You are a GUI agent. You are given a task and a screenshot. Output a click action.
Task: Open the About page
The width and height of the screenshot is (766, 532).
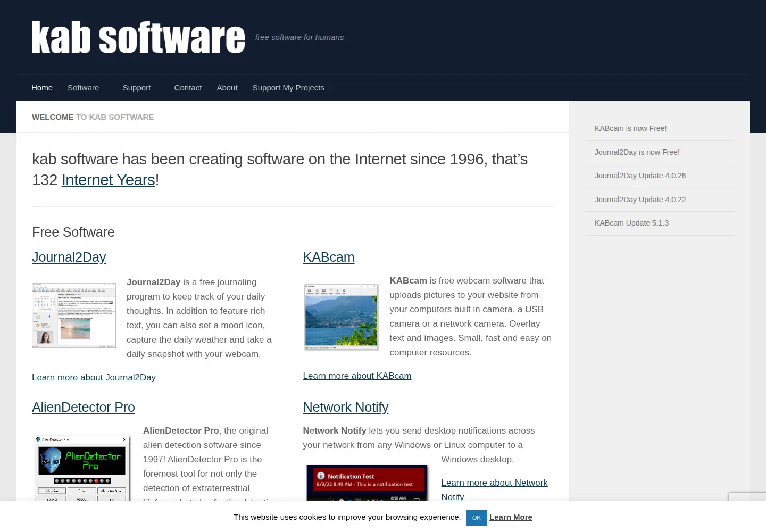pos(227,88)
